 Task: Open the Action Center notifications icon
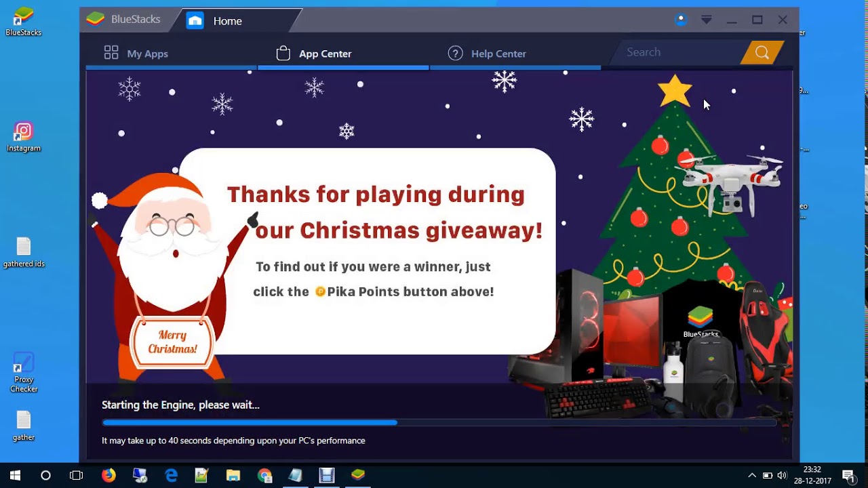[x=848, y=475]
